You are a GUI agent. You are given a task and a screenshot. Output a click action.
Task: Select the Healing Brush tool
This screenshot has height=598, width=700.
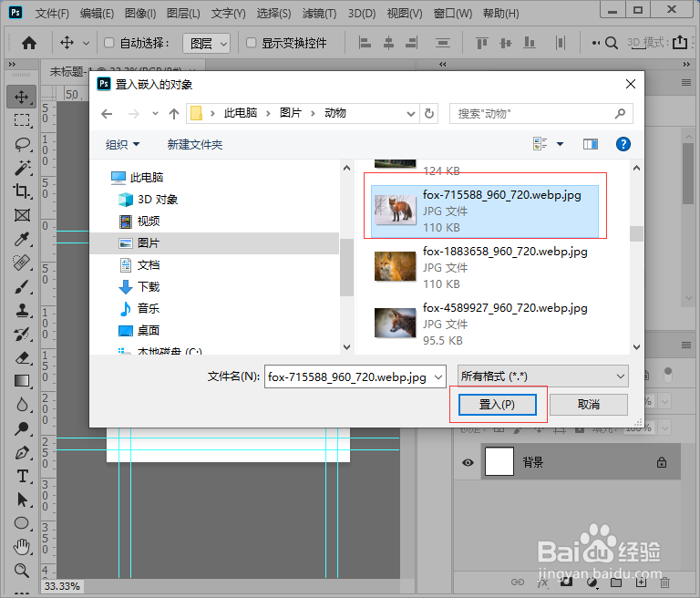[22, 263]
